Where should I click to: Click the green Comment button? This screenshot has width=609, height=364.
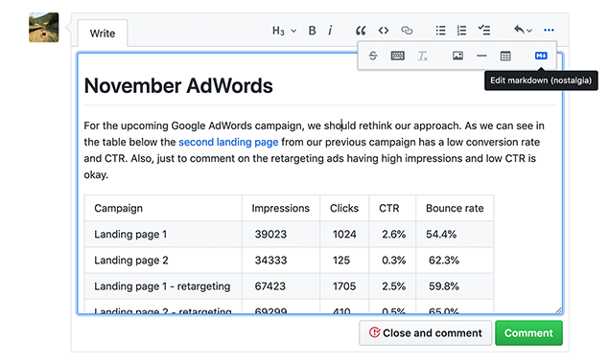pos(528,333)
